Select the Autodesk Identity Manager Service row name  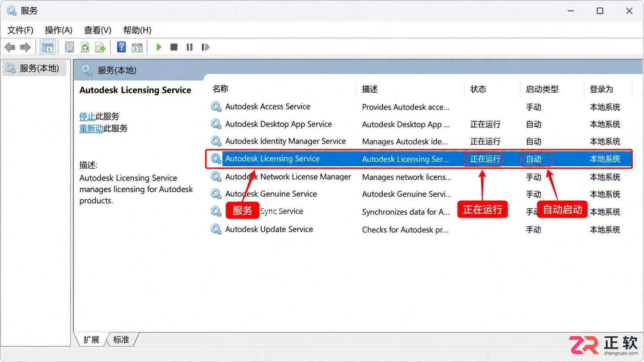pyautogui.click(x=286, y=141)
